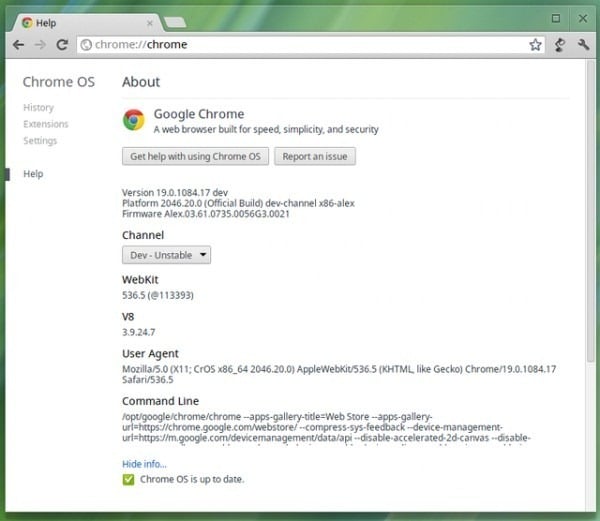Click the Report an issue button

tap(315, 156)
